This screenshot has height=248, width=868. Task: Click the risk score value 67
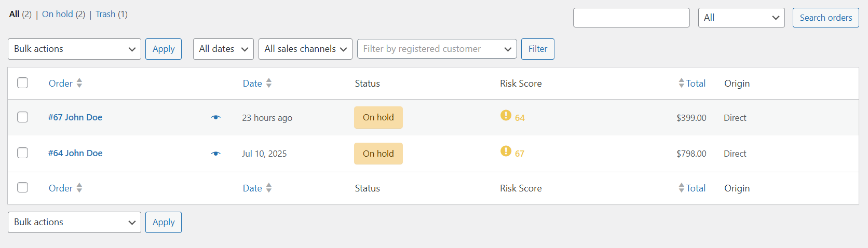pyautogui.click(x=520, y=154)
